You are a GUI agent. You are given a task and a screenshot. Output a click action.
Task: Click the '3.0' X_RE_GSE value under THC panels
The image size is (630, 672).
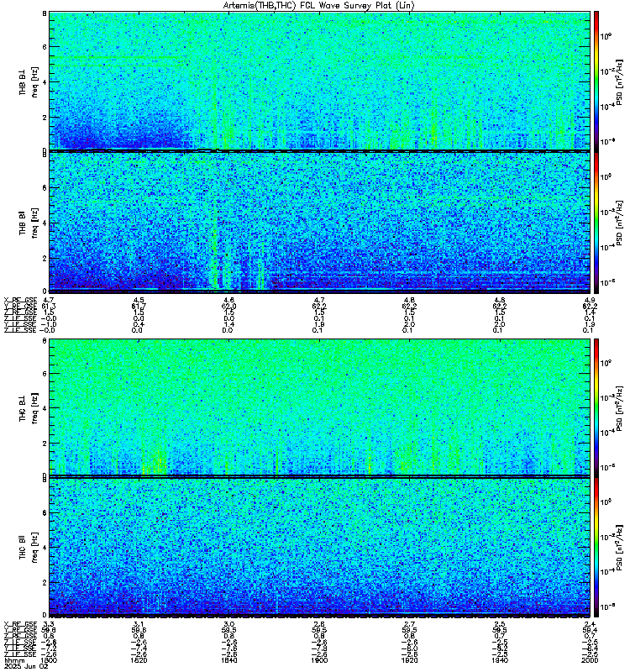[x=229, y=624]
